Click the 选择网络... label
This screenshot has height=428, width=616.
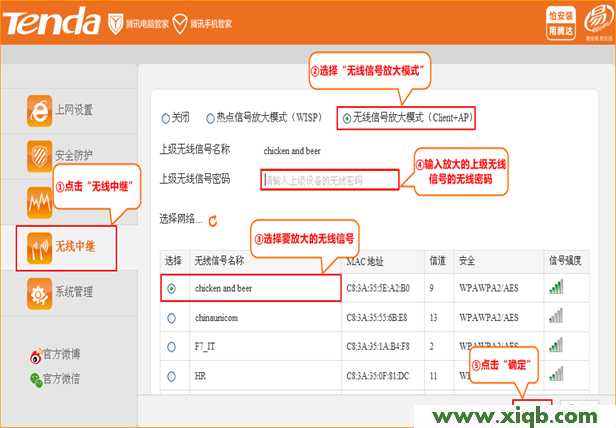click(181, 219)
